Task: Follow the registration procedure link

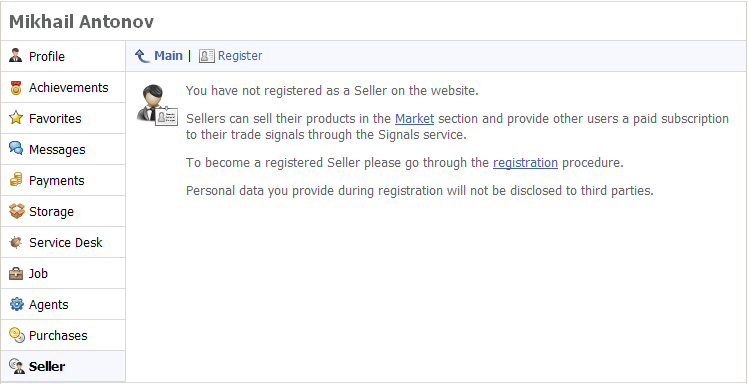Action: 525,163
